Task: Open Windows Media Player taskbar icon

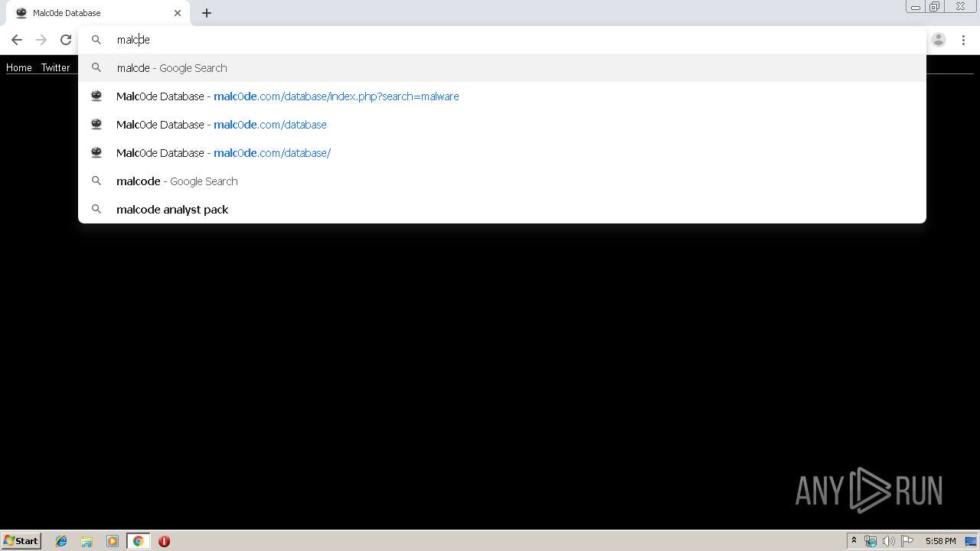Action: click(x=113, y=541)
